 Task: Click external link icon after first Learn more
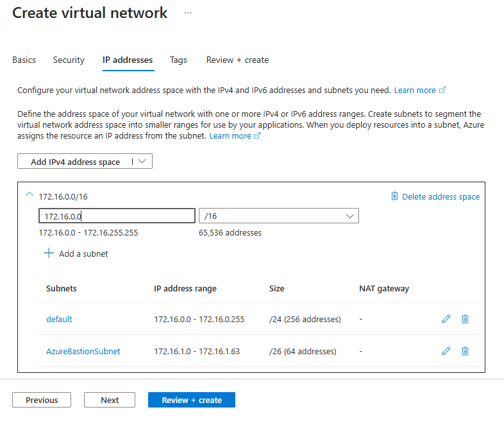click(442, 90)
